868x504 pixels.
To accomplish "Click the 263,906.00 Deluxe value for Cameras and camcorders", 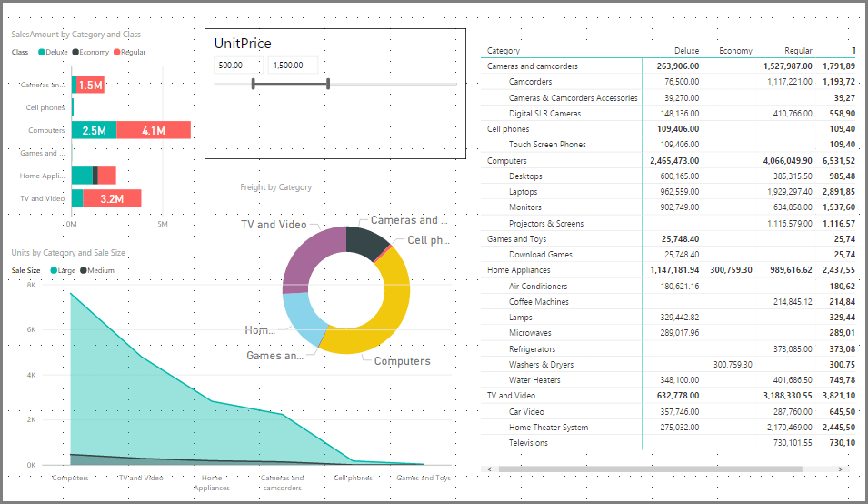I will 677,66.
